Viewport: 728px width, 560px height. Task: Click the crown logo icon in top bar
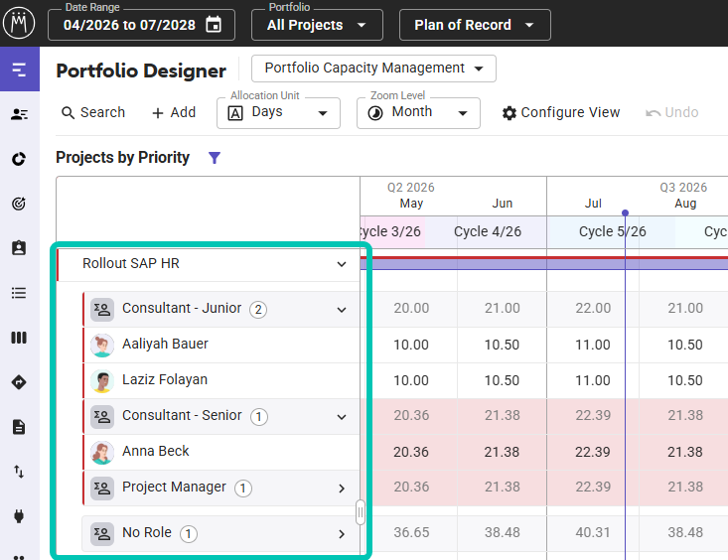(x=19, y=23)
